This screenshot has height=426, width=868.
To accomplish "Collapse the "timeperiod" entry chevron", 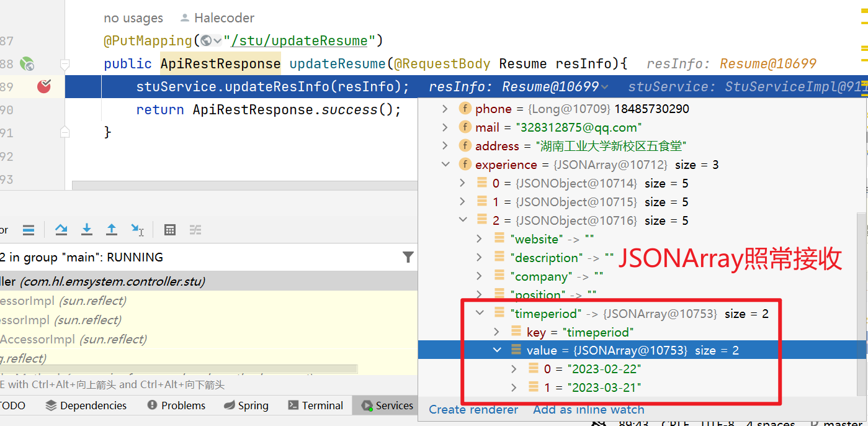I will coord(480,314).
